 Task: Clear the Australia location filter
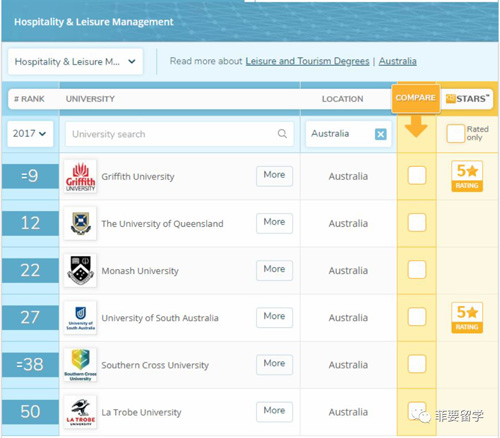(x=381, y=134)
